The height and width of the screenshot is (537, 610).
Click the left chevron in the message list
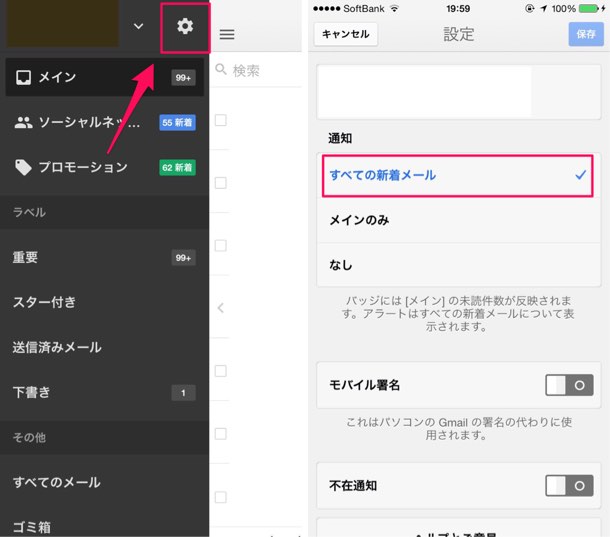(221, 308)
